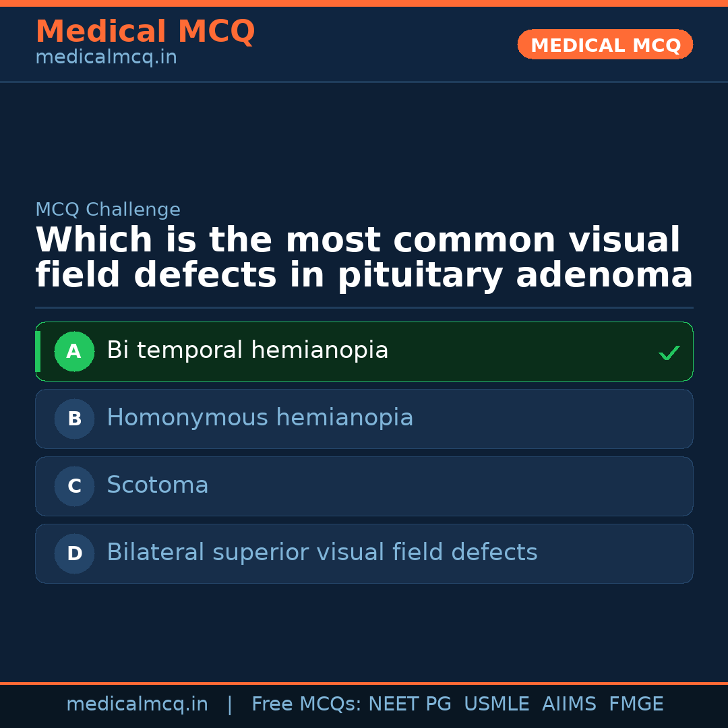Click AIIMS in the footer
Image resolution: width=728 pixels, height=728 pixels.
(x=569, y=704)
